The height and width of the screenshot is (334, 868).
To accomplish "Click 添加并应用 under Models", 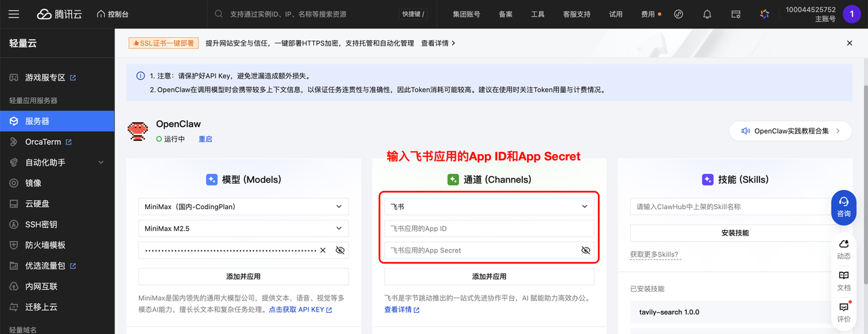I will 243,276.
